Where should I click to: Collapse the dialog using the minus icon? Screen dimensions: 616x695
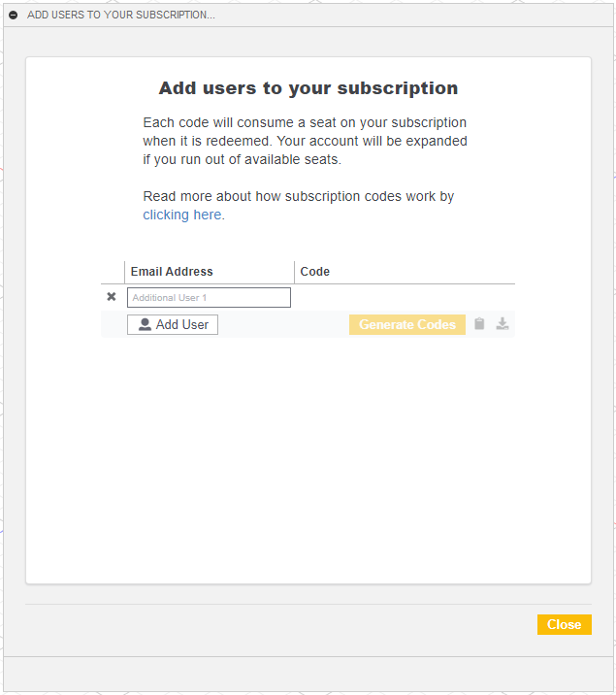pos(14,16)
